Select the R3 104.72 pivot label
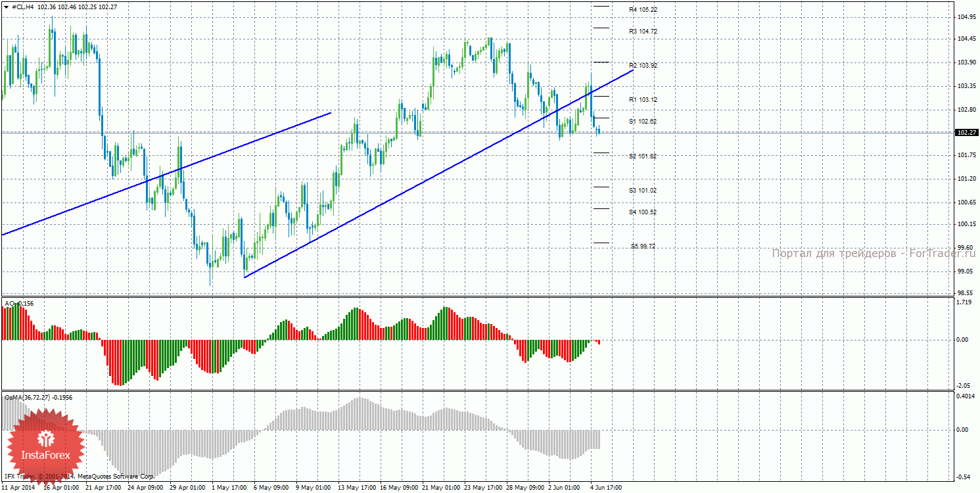The height and width of the screenshot is (493, 980). click(x=642, y=32)
